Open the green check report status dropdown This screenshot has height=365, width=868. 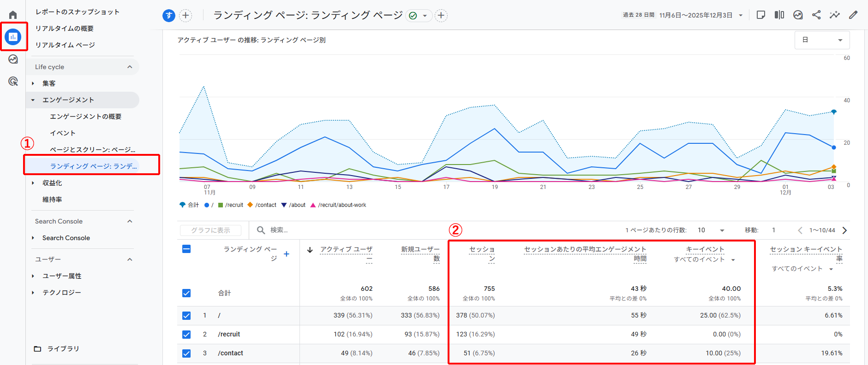click(419, 16)
